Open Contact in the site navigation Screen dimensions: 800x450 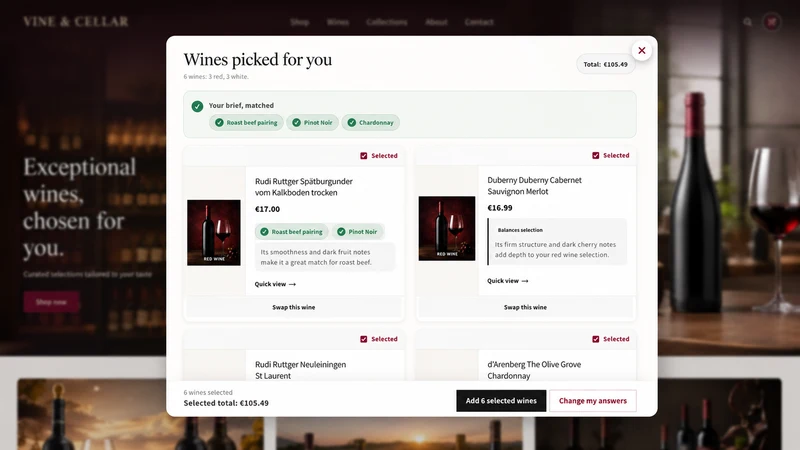coord(479,22)
